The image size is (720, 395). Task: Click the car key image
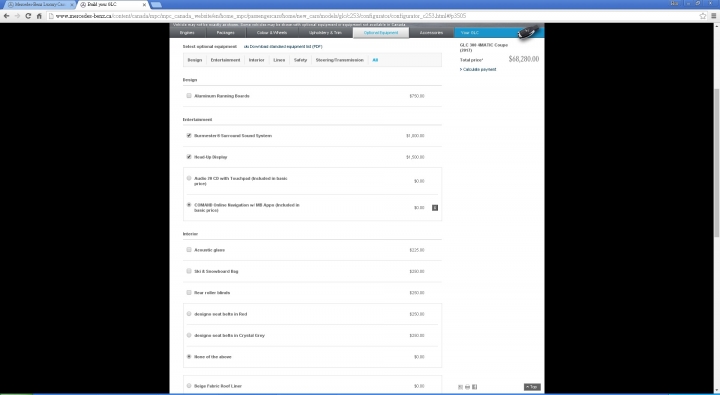pos(528,33)
